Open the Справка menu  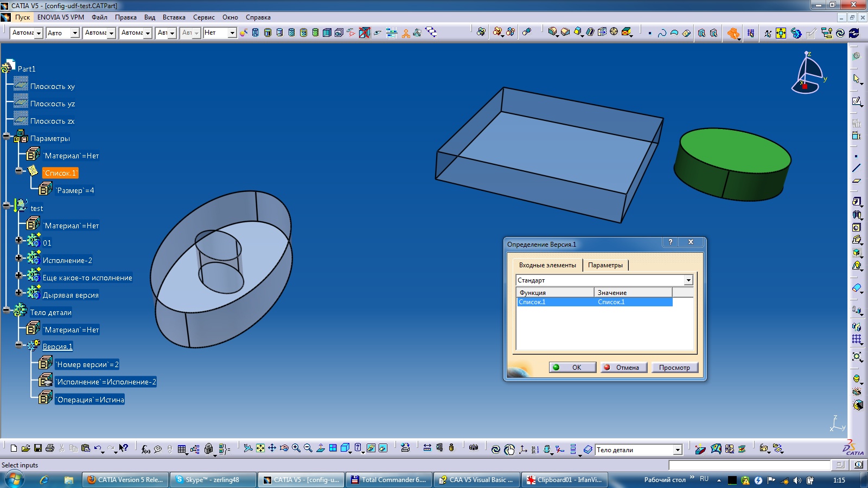(x=258, y=17)
